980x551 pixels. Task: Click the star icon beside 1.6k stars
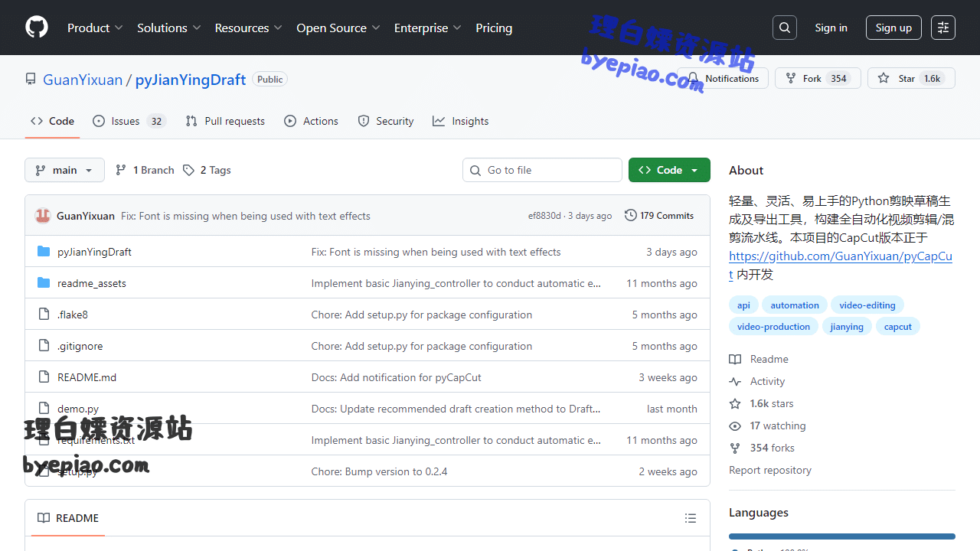(x=735, y=403)
